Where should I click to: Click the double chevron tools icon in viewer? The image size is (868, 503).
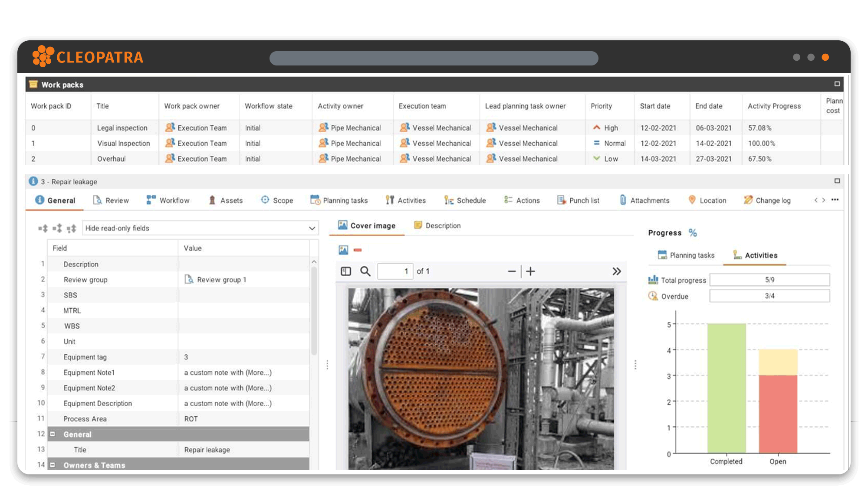pos(617,271)
